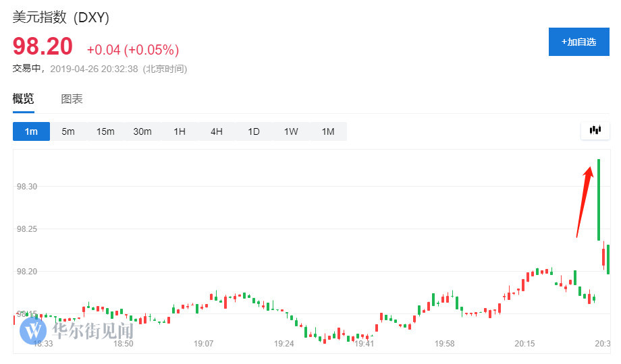
Task: Select the 5m timeframe
Action: 68,131
